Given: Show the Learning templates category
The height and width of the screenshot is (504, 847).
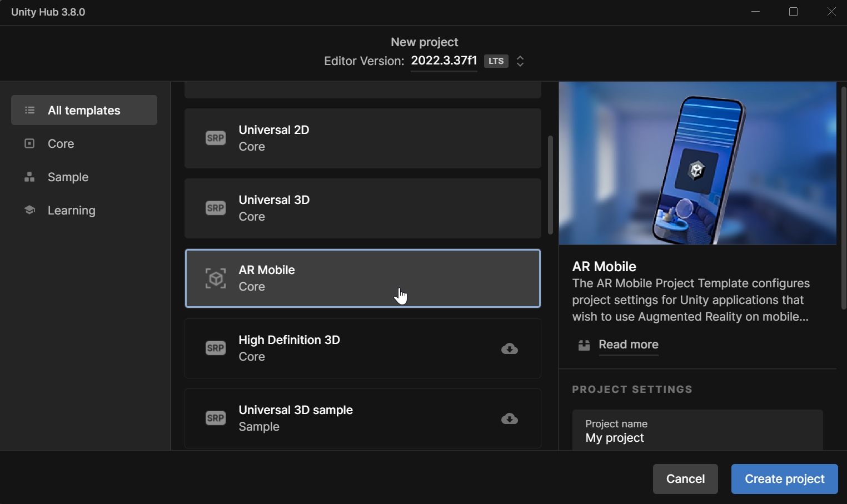Looking at the screenshot, I should (x=84, y=210).
